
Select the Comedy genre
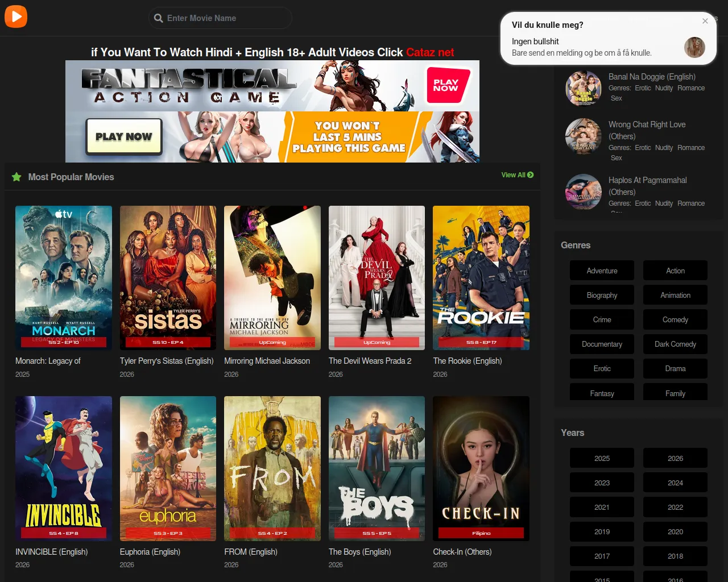(x=675, y=319)
